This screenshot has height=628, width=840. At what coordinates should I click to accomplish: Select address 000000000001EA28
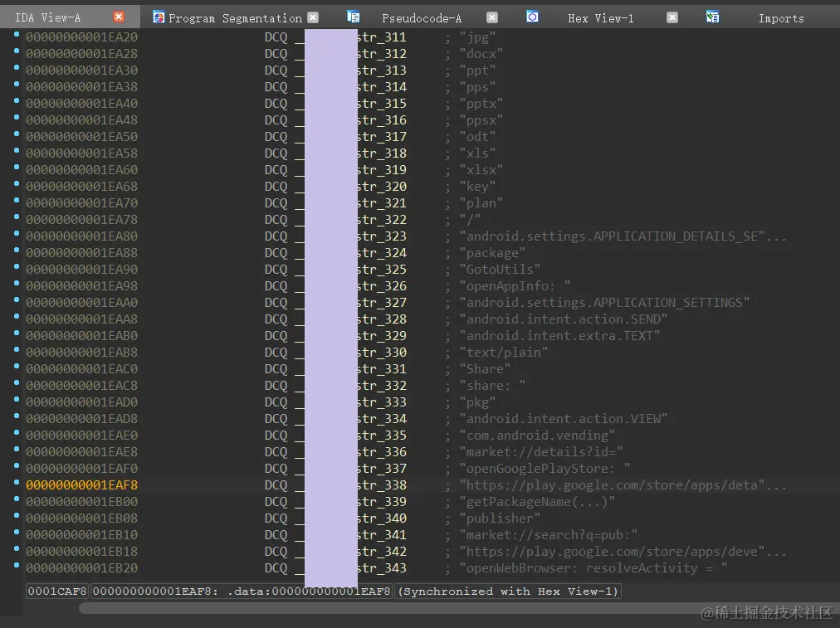tap(82, 54)
